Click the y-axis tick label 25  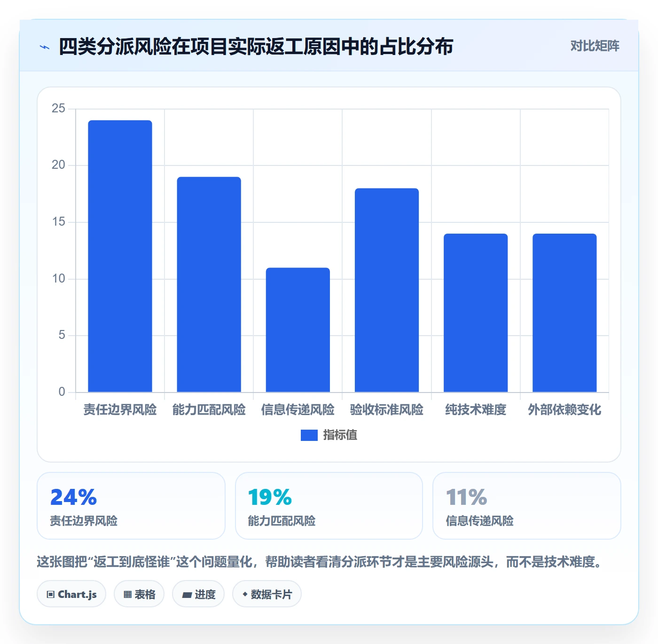pos(58,109)
